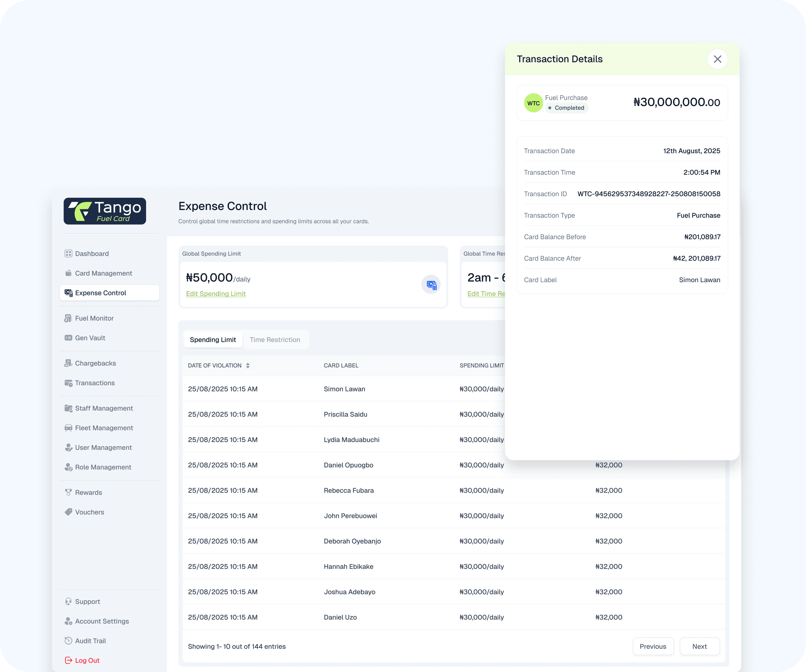Click the Previous pagination button
Viewport: 806px width, 672px height.
(653, 646)
